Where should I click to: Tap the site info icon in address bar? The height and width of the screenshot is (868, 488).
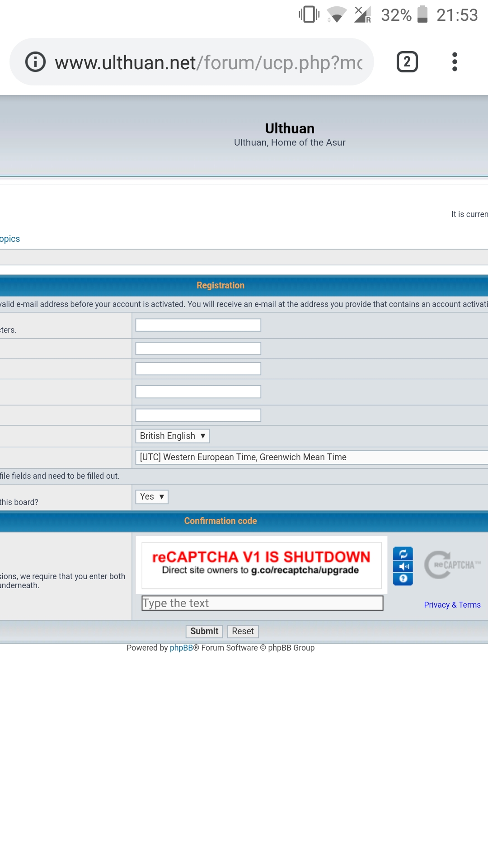pos(35,62)
